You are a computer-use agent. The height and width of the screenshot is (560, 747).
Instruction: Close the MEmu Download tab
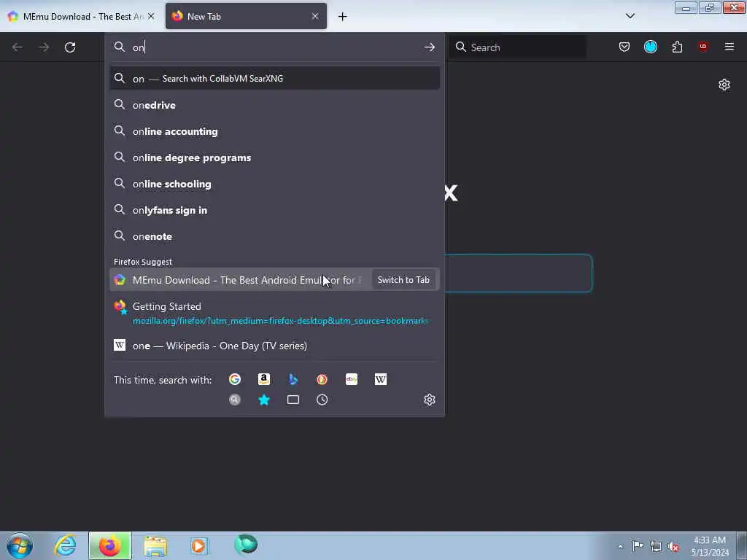(151, 16)
